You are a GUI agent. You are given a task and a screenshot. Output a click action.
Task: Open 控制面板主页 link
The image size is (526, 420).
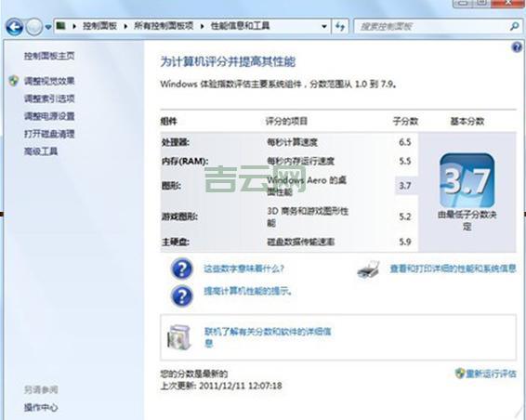pos(49,56)
